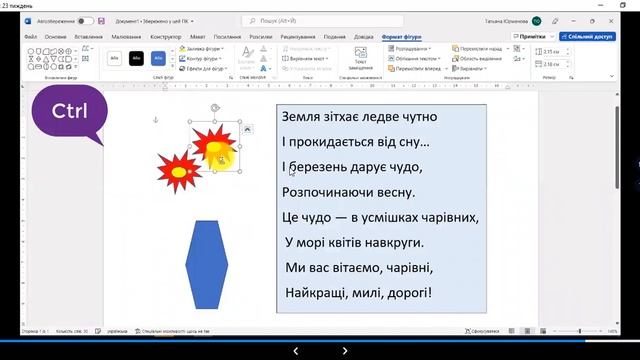Click the Примітки button
Screen dimensions: 640x360
533,36
